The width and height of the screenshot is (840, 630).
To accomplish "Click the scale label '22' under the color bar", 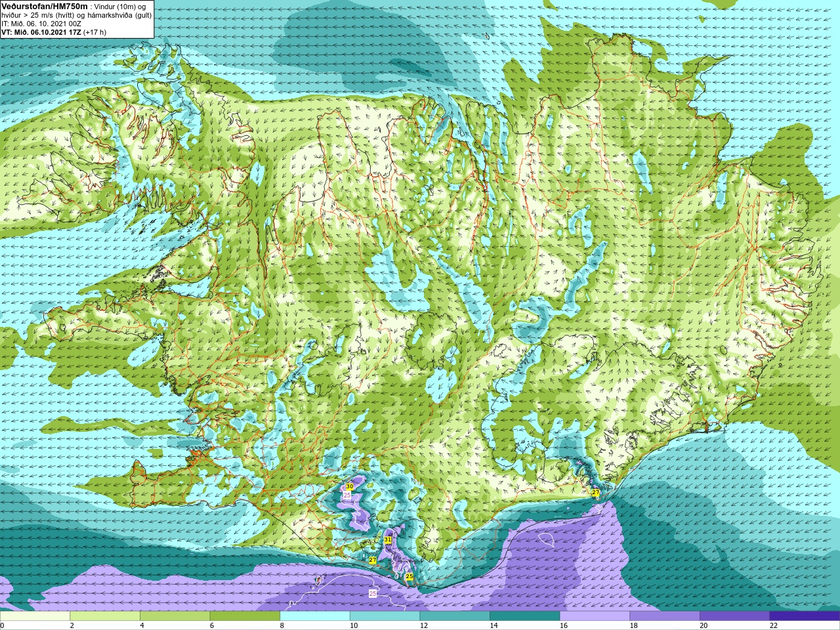I will coord(774,625).
